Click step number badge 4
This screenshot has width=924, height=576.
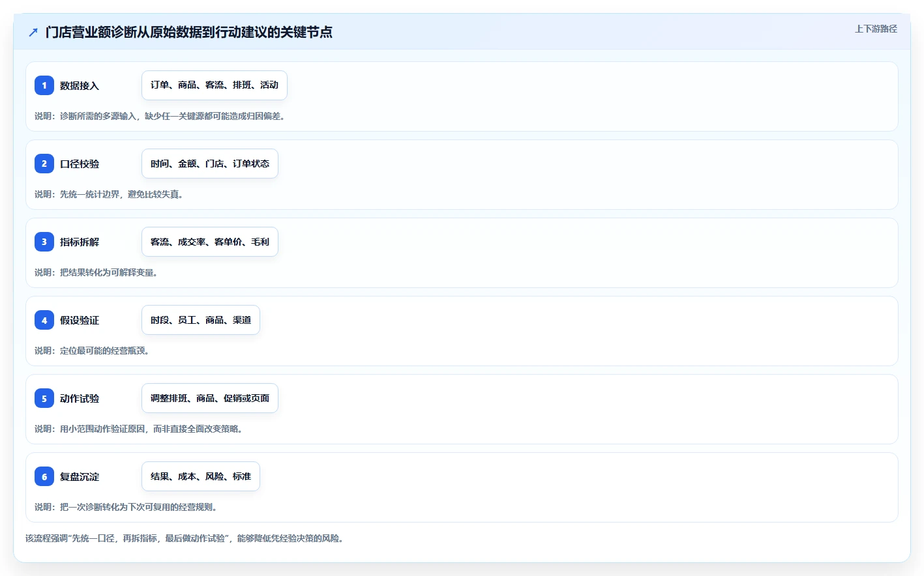(44, 320)
